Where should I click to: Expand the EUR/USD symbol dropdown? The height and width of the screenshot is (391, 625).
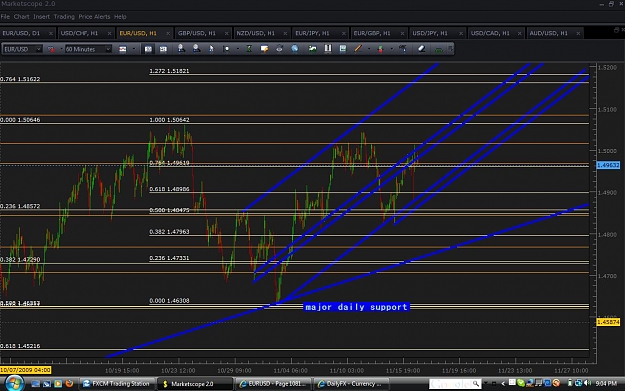(x=38, y=49)
